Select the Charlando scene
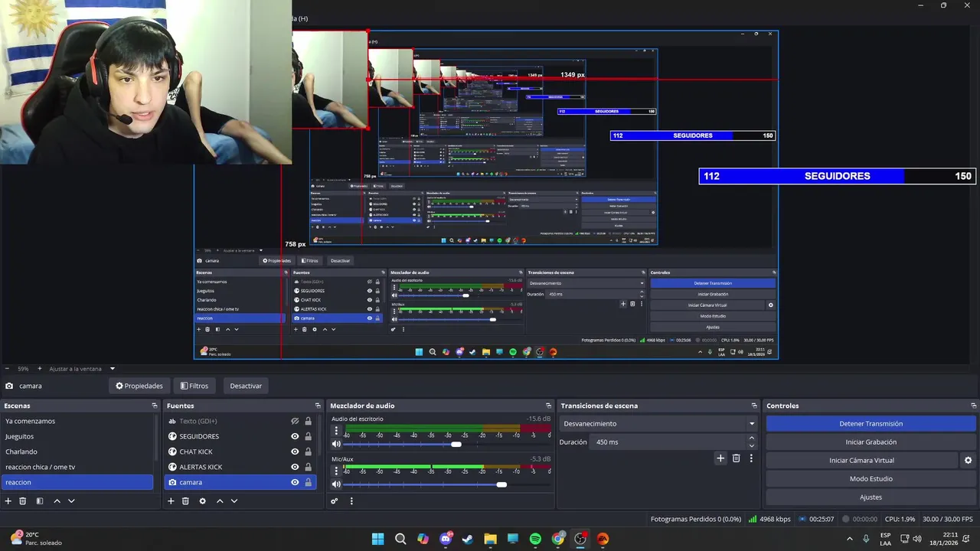The width and height of the screenshot is (980, 551). 77,452
